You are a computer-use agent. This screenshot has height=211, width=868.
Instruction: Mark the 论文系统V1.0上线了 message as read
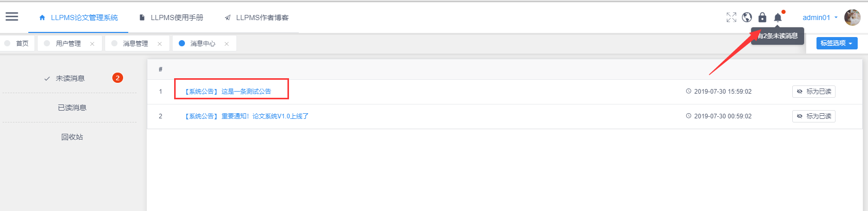pos(814,116)
